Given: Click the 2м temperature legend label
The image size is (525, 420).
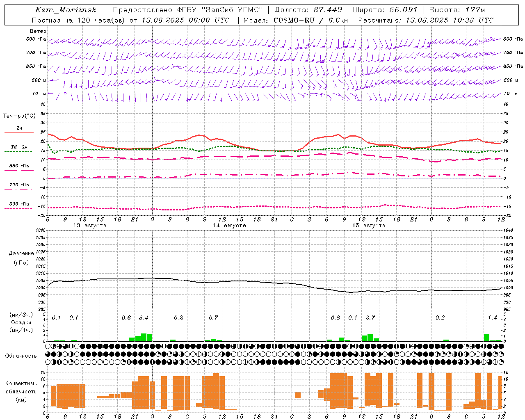Looking at the screenshot, I should (19, 128).
